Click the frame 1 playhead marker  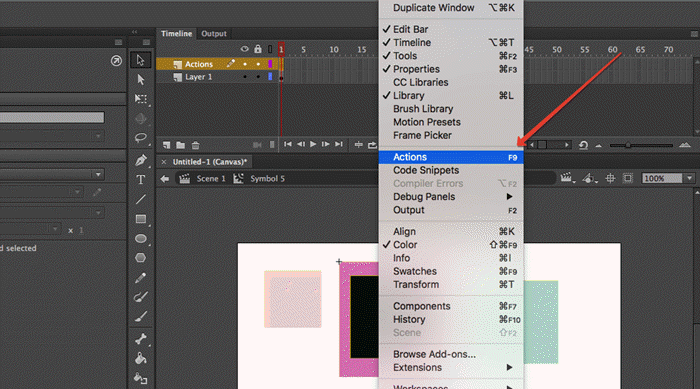point(281,50)
